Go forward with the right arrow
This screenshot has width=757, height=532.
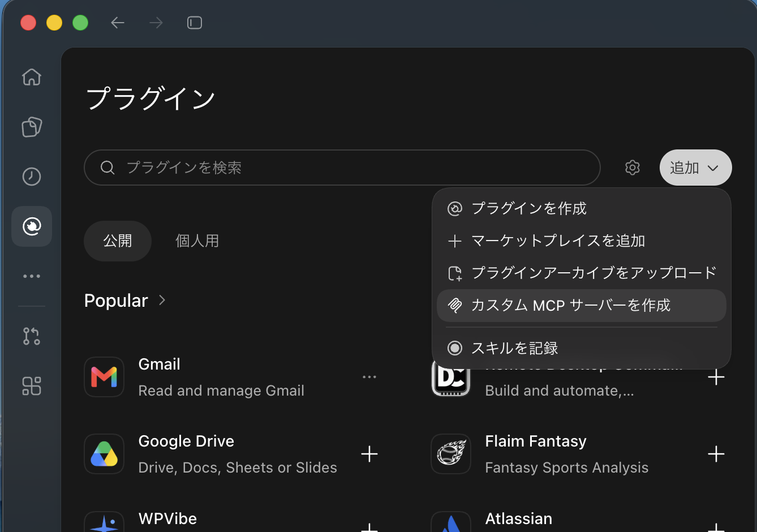coord(156,23)
